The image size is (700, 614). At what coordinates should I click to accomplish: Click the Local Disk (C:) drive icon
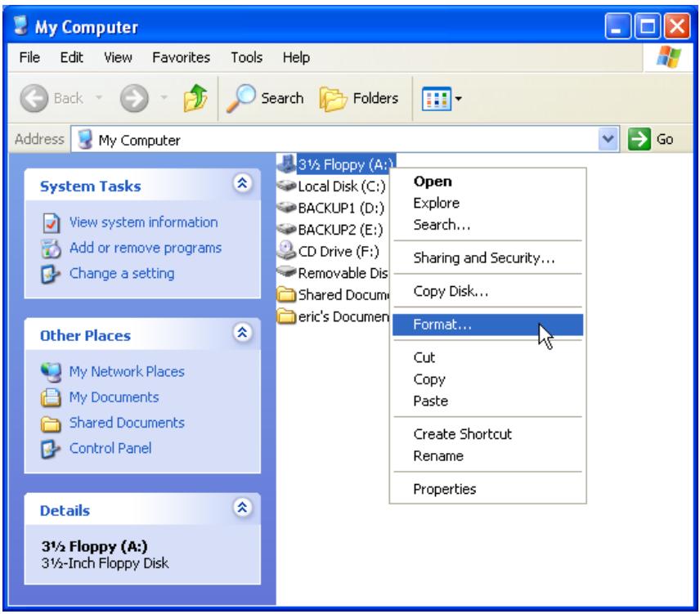(286, 186)
